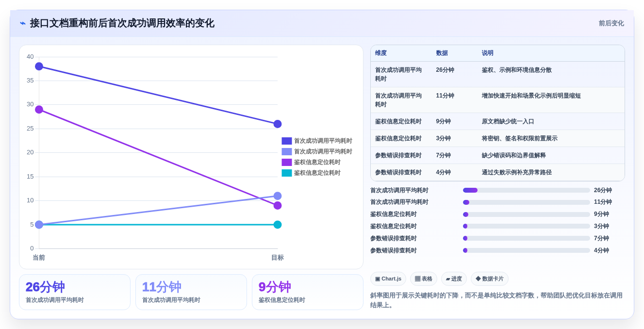644x329 pixels.
Task: Click the progress bar valued 3分钟
Action: (x=527, y=226)
